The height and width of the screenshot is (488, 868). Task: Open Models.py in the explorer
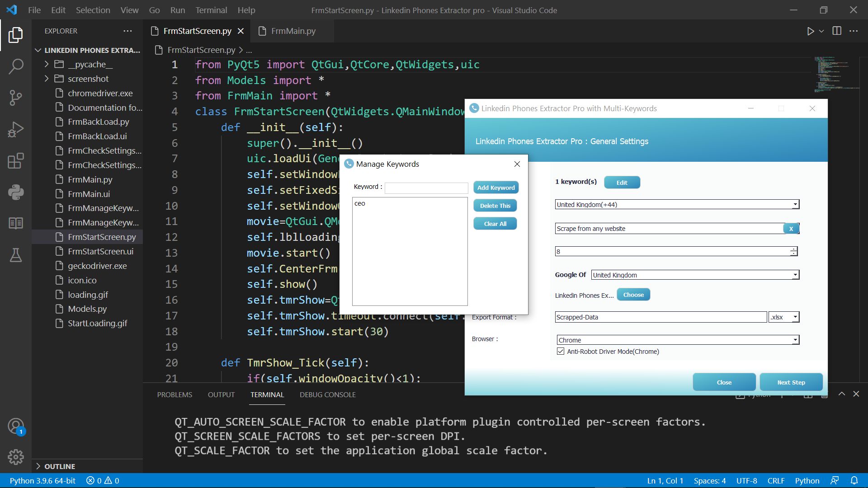pos(87,309)
